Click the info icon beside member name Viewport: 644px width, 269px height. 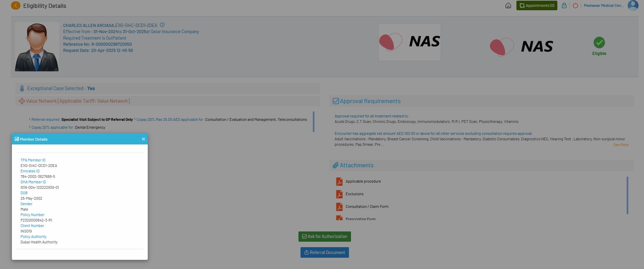click(x=162, y=25)
